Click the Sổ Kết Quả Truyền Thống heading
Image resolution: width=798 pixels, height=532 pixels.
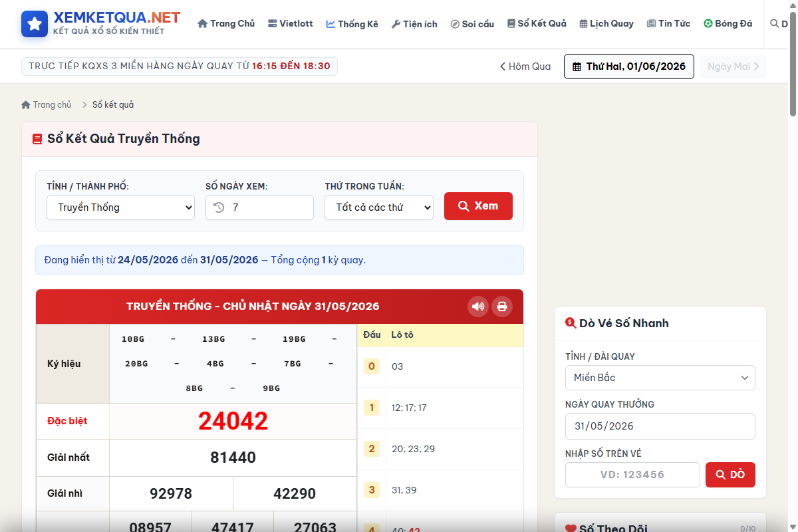pyautogui.click(x=124, y=139)
